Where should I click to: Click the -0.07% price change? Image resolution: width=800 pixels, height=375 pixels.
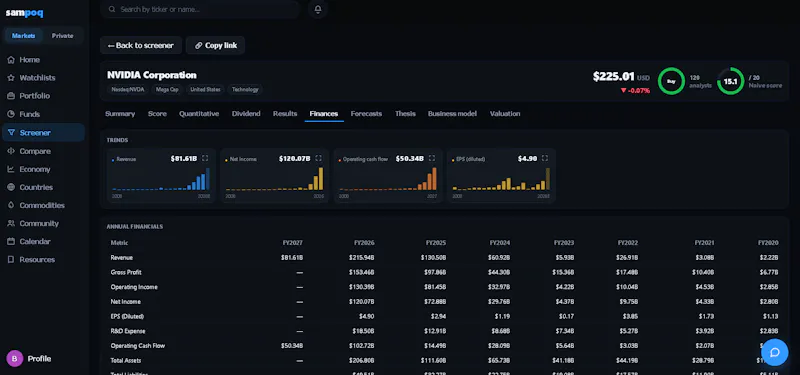(635, 91)
